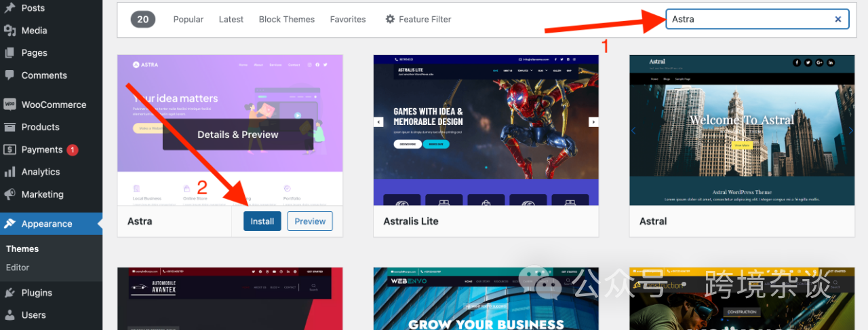
Task: Click the Plugins plug icon
Action: (10, 293)
